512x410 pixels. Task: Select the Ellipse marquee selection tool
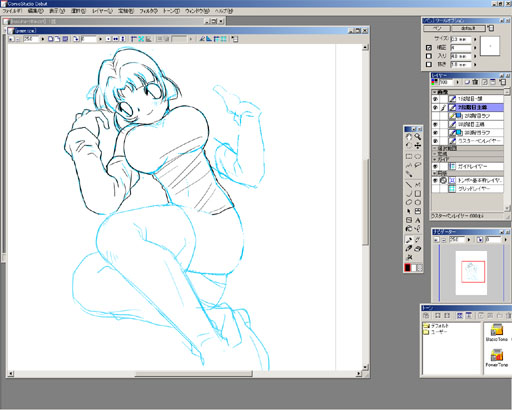(418, 156)
